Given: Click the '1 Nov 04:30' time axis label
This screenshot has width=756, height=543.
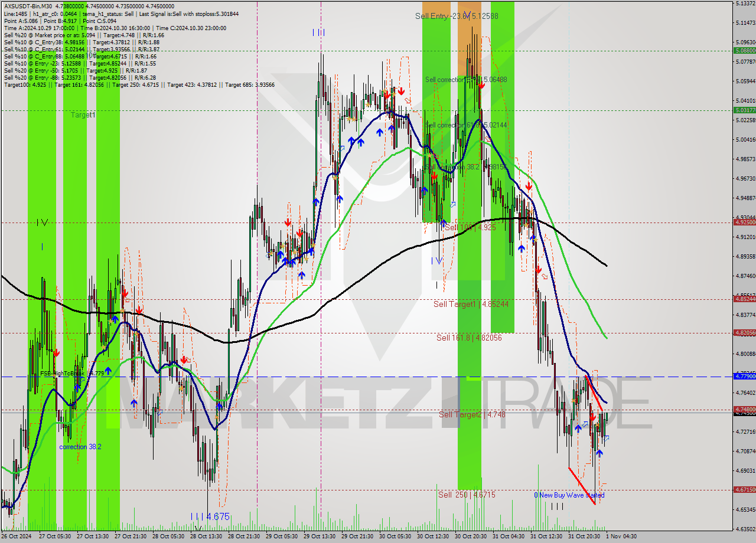Looking at the screenshot, I should click(620, 537).
